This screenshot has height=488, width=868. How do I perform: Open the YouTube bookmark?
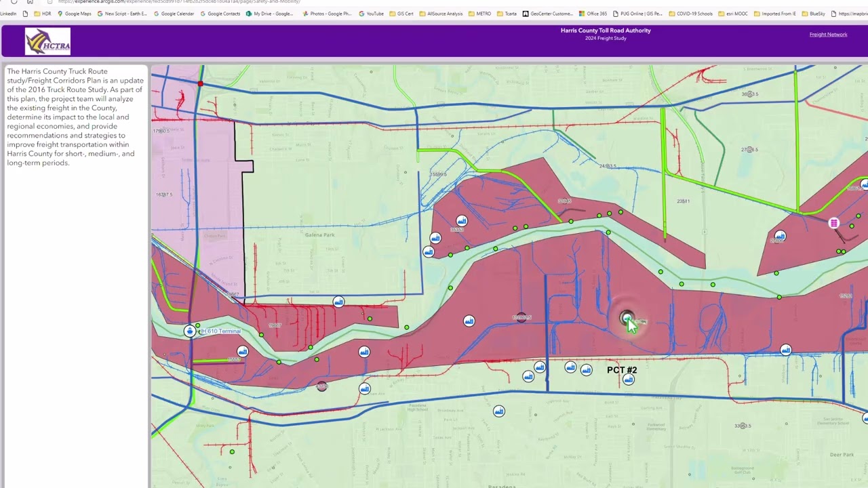[x=372, y=14]
